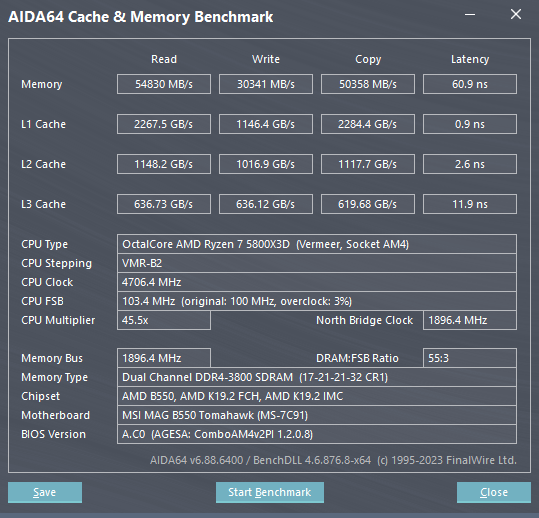The height and width of the screenshot is (518, 539).
Task: Click the Memory row label
Action: [x=42, y=84]
